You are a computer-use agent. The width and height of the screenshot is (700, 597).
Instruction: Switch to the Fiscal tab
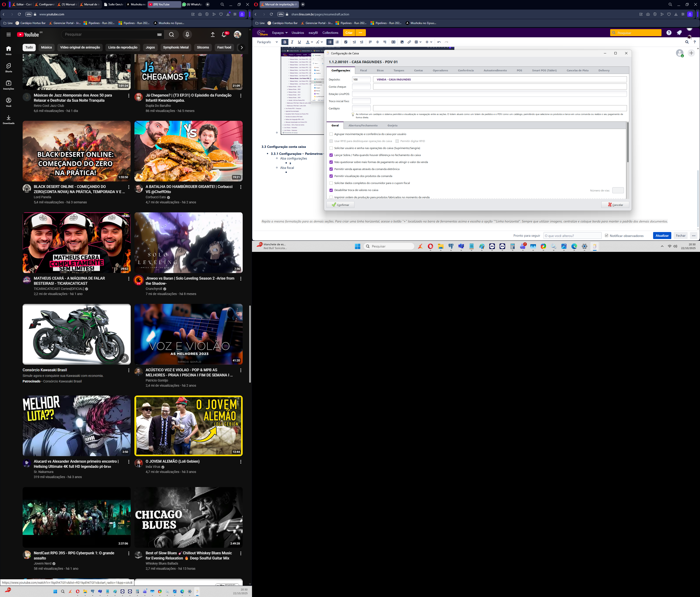click(363, 71)
